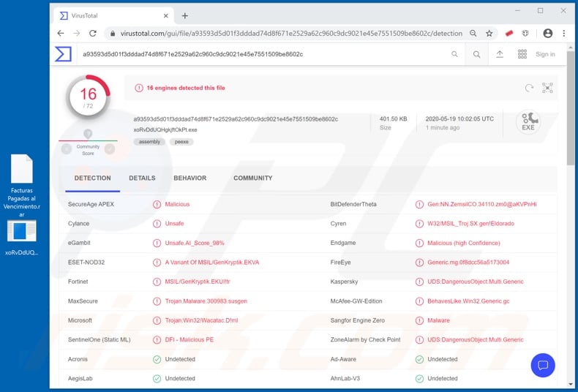578x392 pixels.
Task: Click the EXE file type icon
Action: (x=528, y=121)
